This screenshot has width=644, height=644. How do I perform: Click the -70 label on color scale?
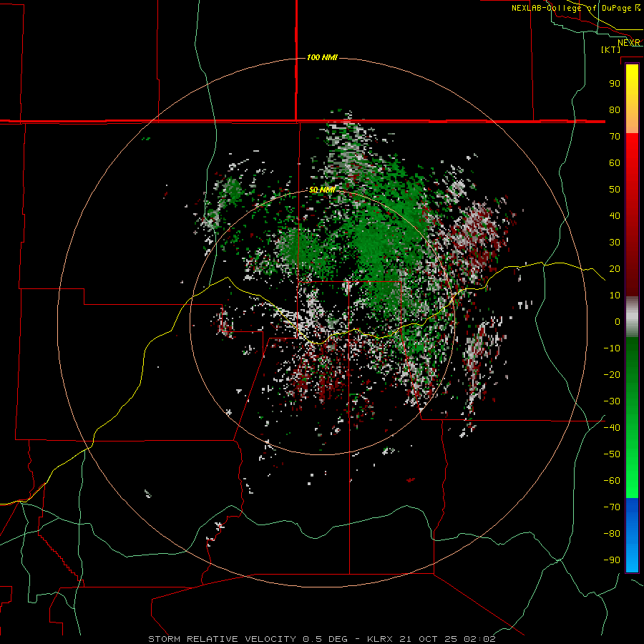(612, 507)
